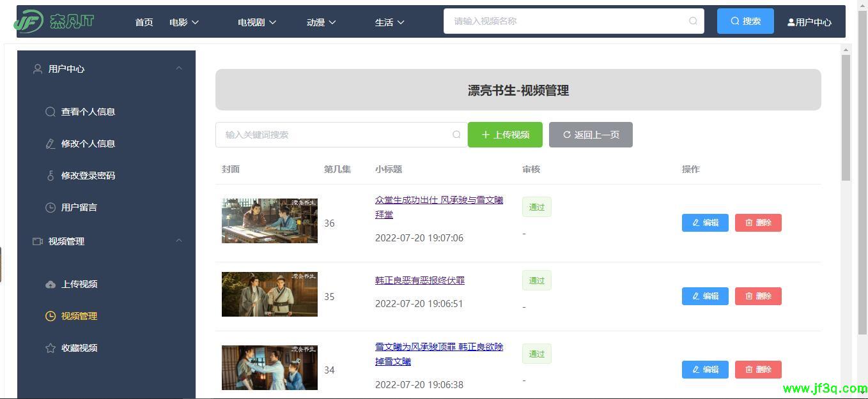
Task: Collapse the 用户中心 sidebar section
Action: pos(179,68)
